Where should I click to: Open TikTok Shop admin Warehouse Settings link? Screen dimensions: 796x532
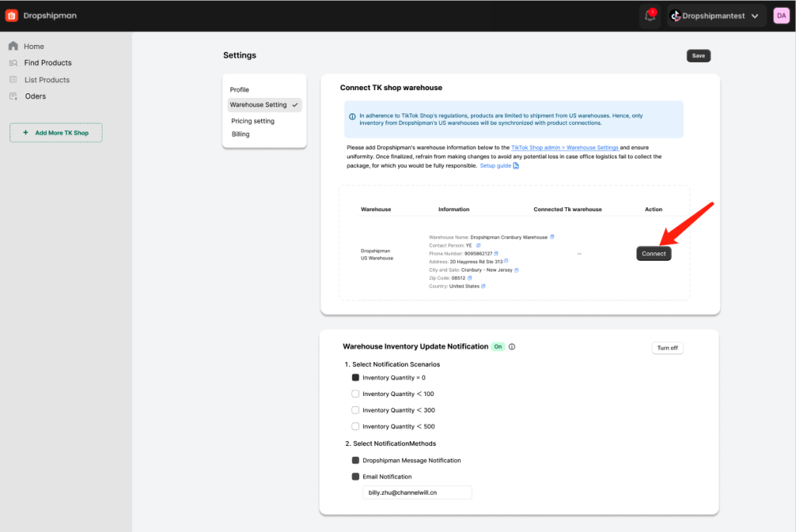564,148
